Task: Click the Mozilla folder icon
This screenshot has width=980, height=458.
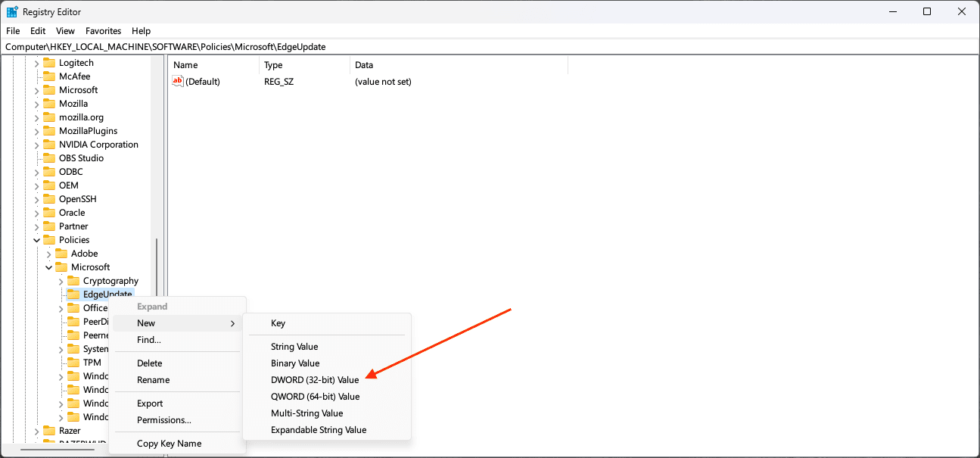Action: pyautogui.click(x=49, y=104)
